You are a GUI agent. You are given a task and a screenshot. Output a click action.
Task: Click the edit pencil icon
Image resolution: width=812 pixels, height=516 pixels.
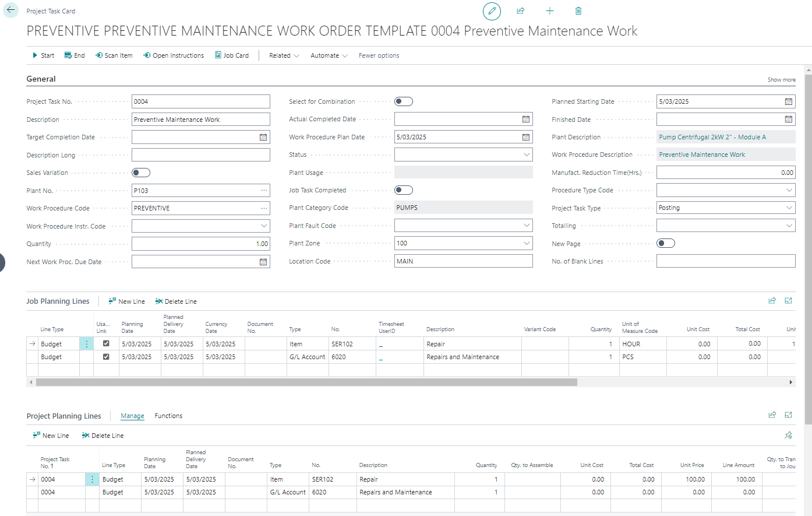click(492, 11)
